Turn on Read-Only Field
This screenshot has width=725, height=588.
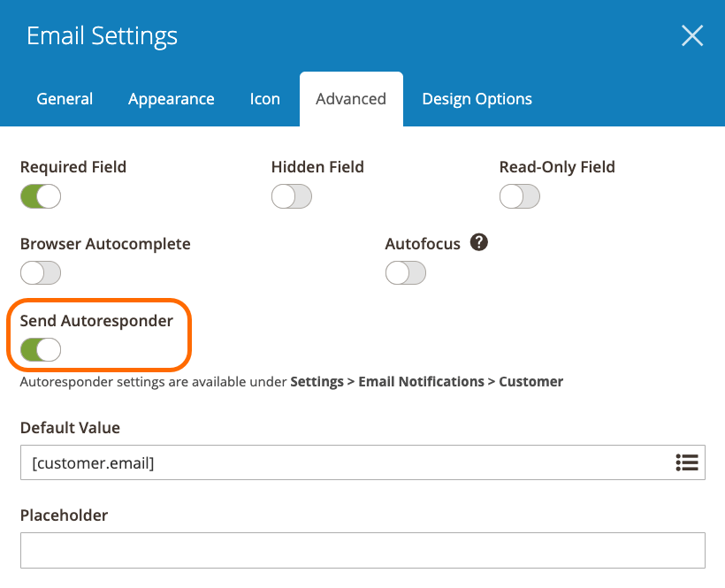click(x=519, y=196)
